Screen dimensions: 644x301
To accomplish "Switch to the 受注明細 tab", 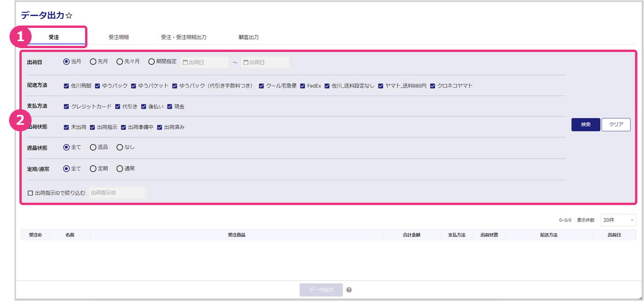I will pos(119,37).
